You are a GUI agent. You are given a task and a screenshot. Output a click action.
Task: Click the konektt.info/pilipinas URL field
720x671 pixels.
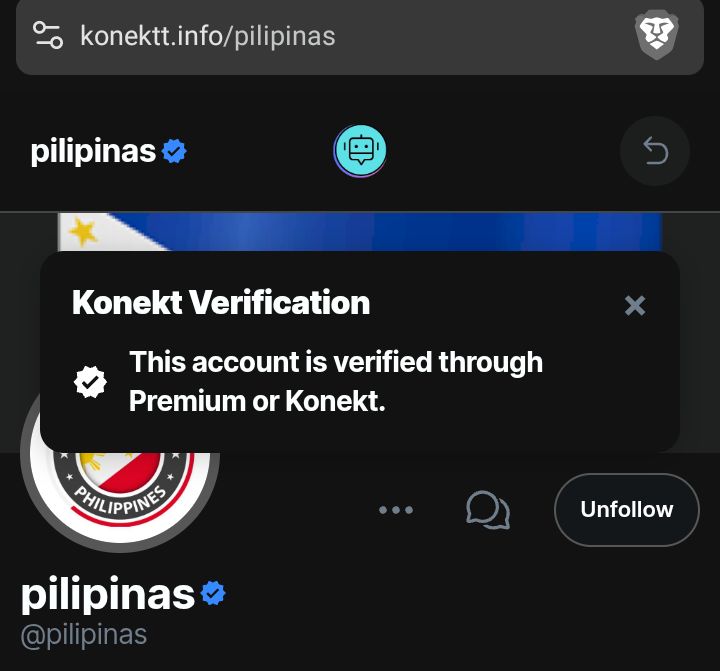point(208,36)
